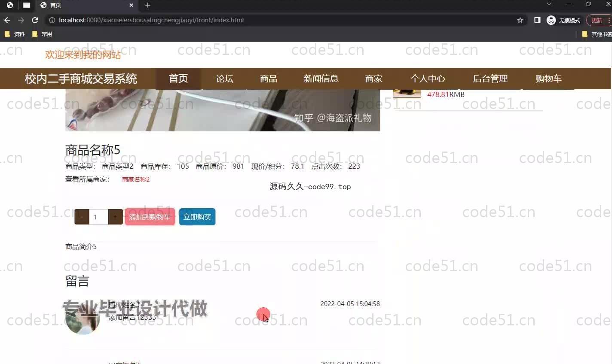612x364 pixels.
Task: Click the browser forward arrow
Action: (21, 20)
